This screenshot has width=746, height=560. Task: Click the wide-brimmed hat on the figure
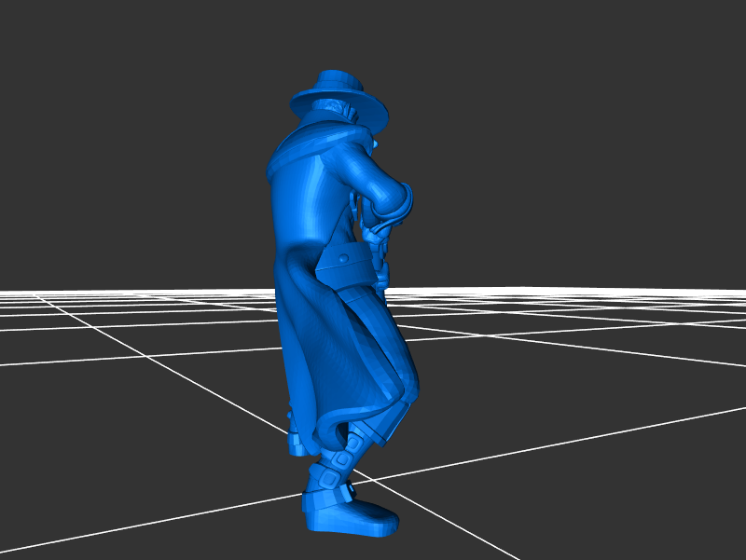coord(339,101)
